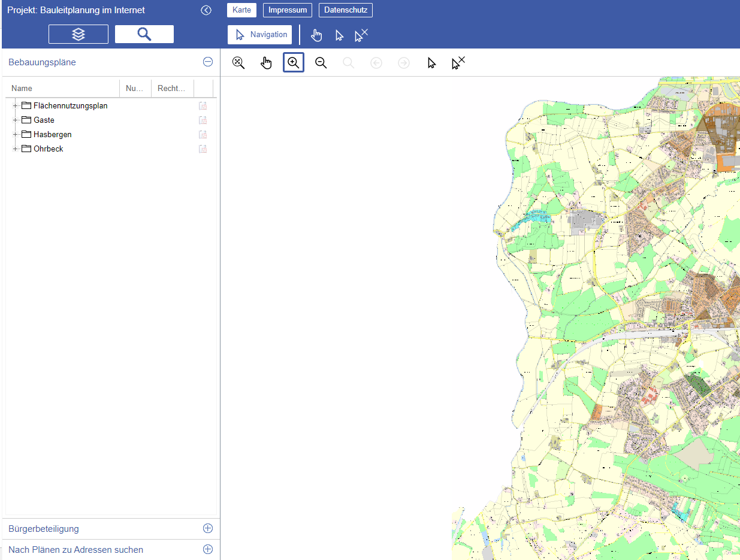Expand the Bürgerbeteiligung section
Image resolution: width=740 pixels, height=560 pixels.
coord(207,528)
